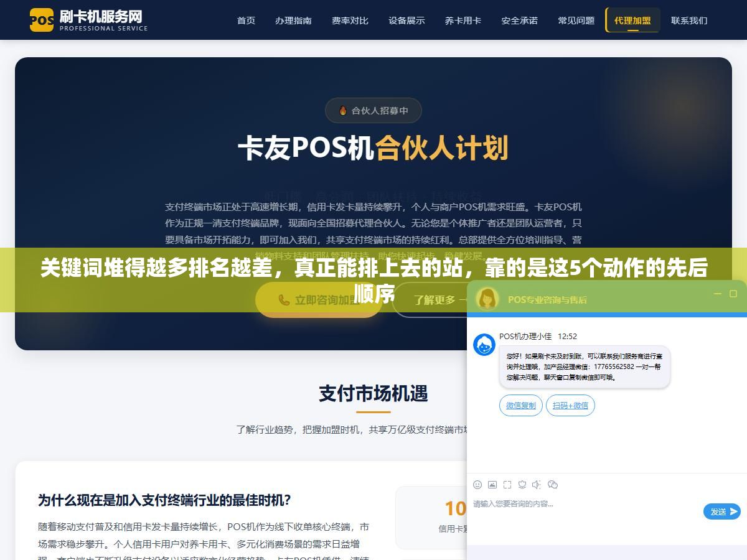
Task: Click the image upload icon in chat
Action: (492, 485)
